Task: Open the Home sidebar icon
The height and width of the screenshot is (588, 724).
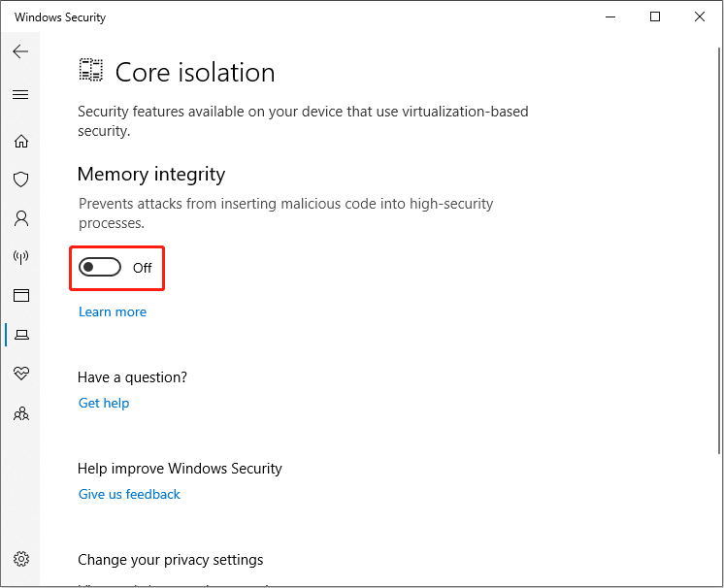Action: [21, 141]
